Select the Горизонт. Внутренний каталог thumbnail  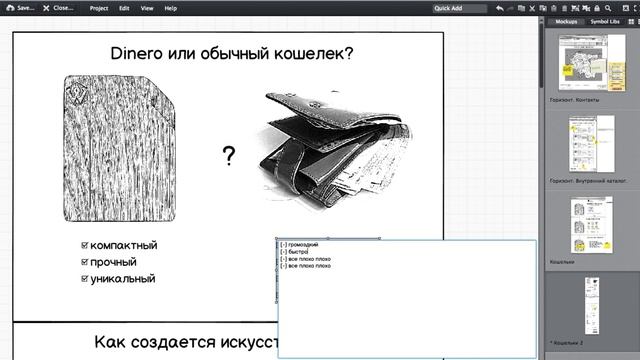(592, 144)
